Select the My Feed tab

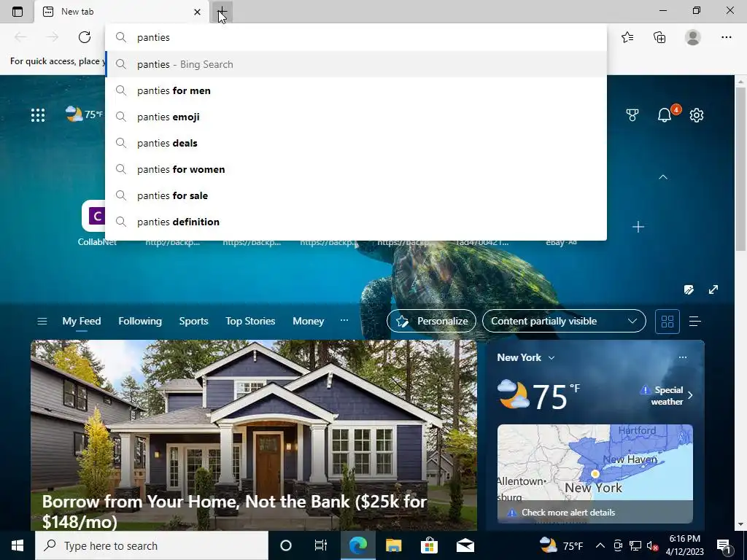[x=82, y=322]
